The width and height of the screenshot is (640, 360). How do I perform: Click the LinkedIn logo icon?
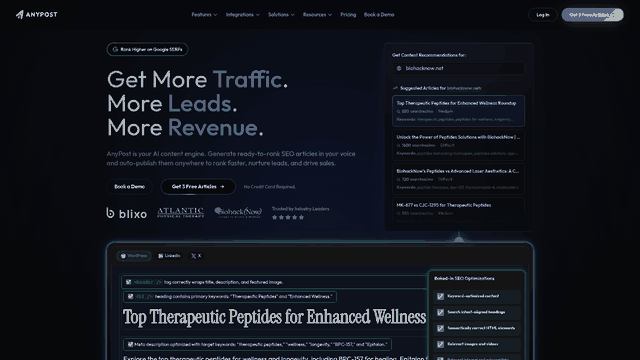[x=160, y=256]
